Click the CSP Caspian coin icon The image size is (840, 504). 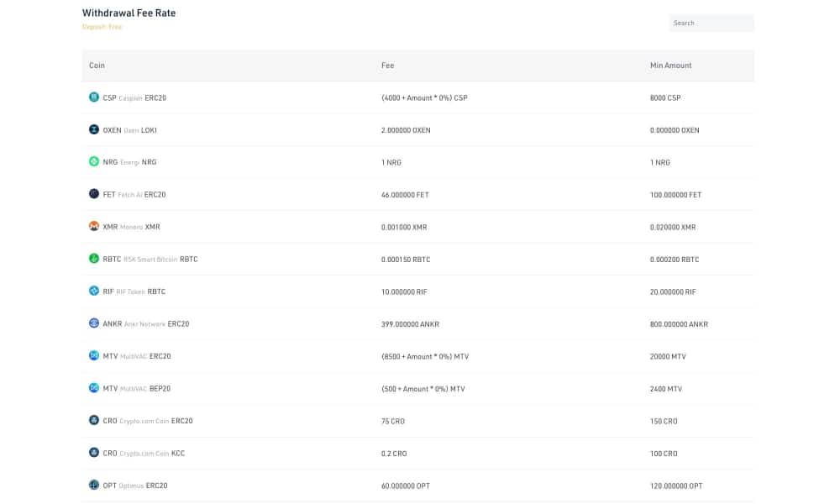click(x=94, y=97)
